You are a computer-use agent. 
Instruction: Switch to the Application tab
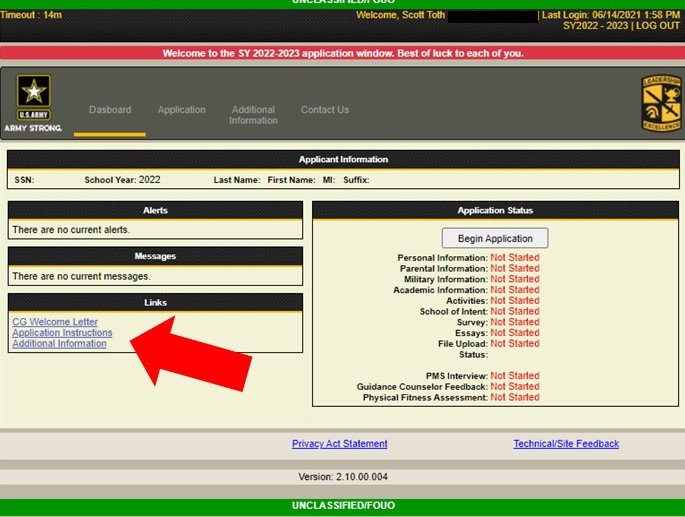coord(181,110)
